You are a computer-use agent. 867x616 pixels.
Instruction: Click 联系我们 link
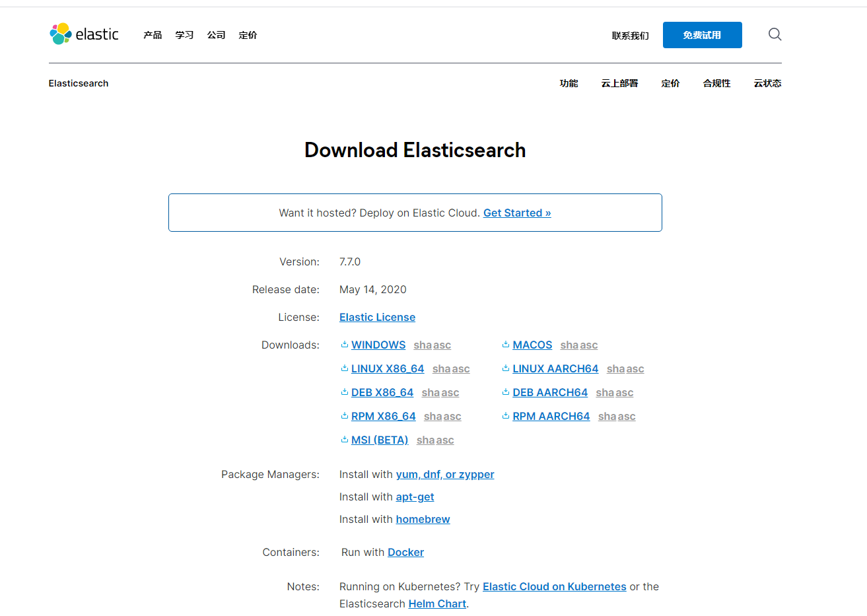pyautogui.click(x=630, y=36)
